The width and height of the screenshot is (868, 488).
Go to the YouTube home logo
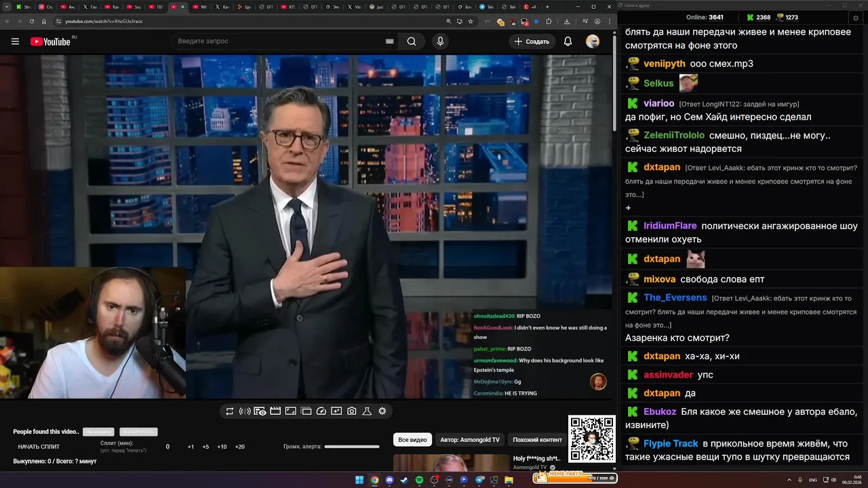(x=51, y=41)
